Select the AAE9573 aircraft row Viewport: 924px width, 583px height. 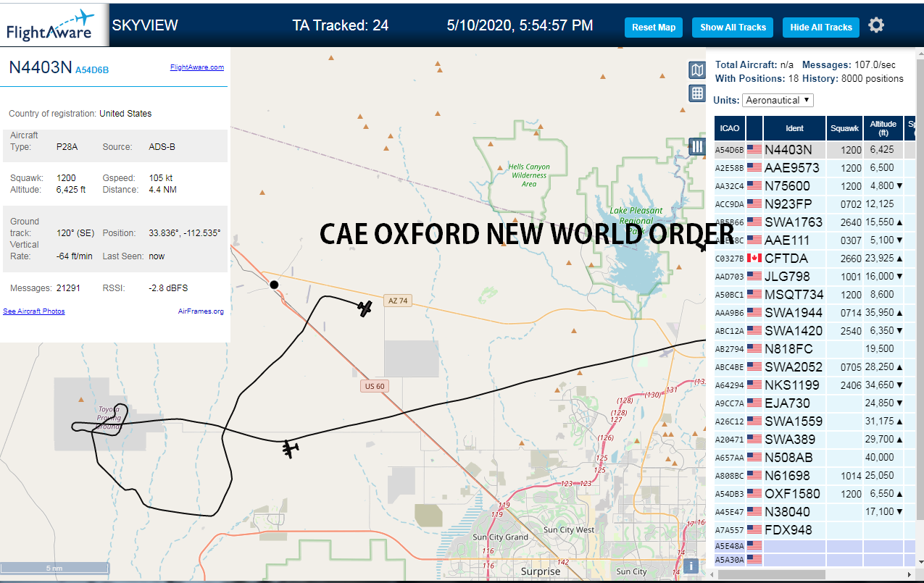[814, 168]
